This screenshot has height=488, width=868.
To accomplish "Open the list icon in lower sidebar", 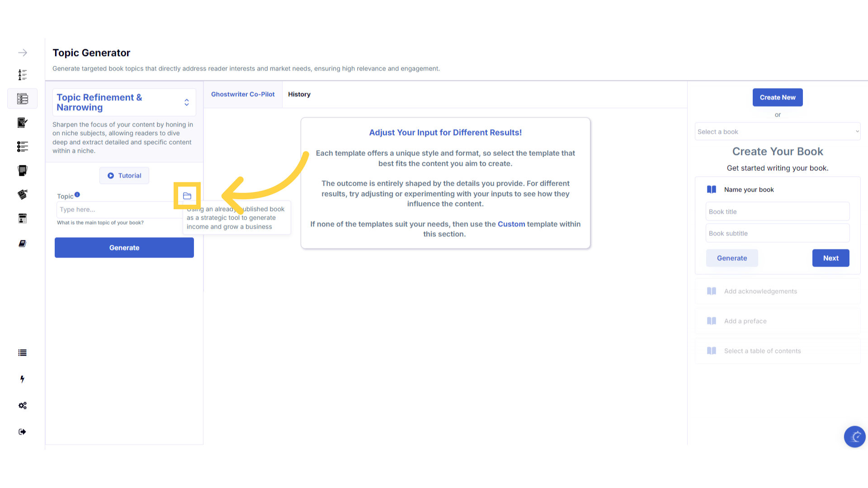I will point(22,353).
